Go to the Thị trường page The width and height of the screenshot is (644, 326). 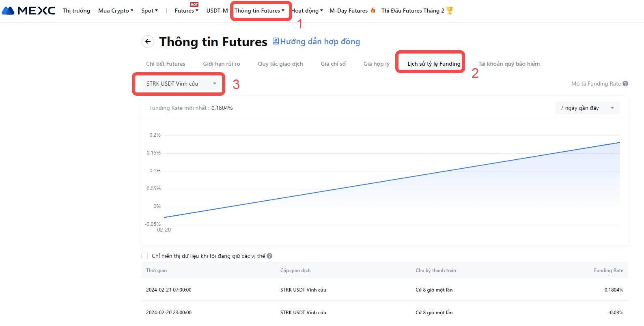point(76,11)
